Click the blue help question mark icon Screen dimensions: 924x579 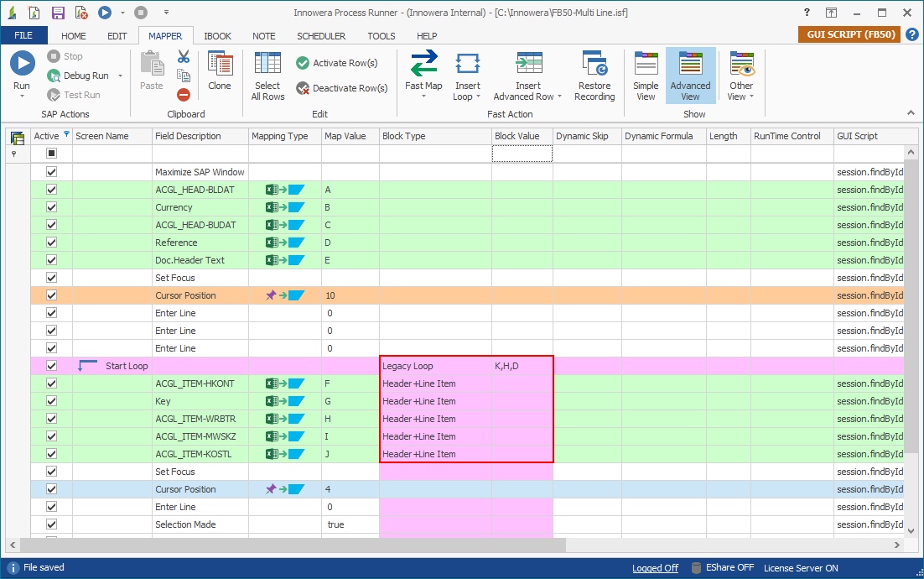911,35
